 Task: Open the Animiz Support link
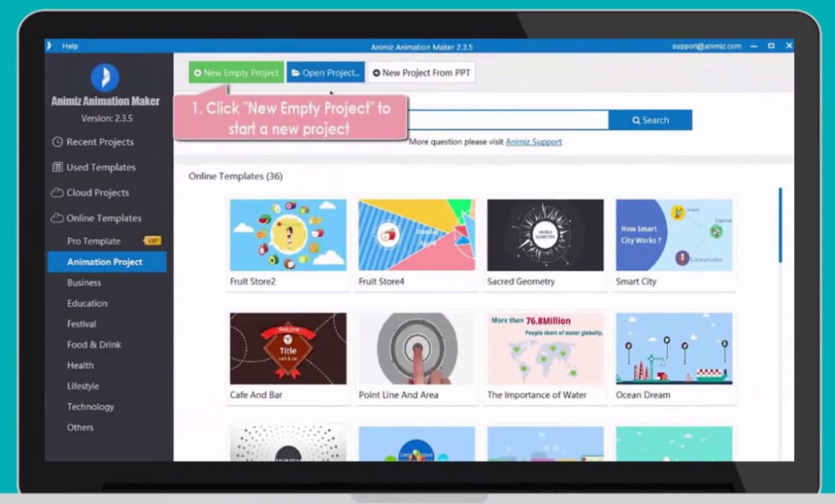(x=534, y=142)
